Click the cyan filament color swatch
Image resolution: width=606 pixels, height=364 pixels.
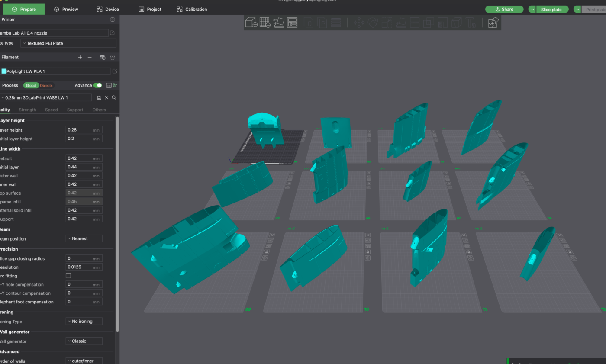pyautogui.click(x=3, y=71)
